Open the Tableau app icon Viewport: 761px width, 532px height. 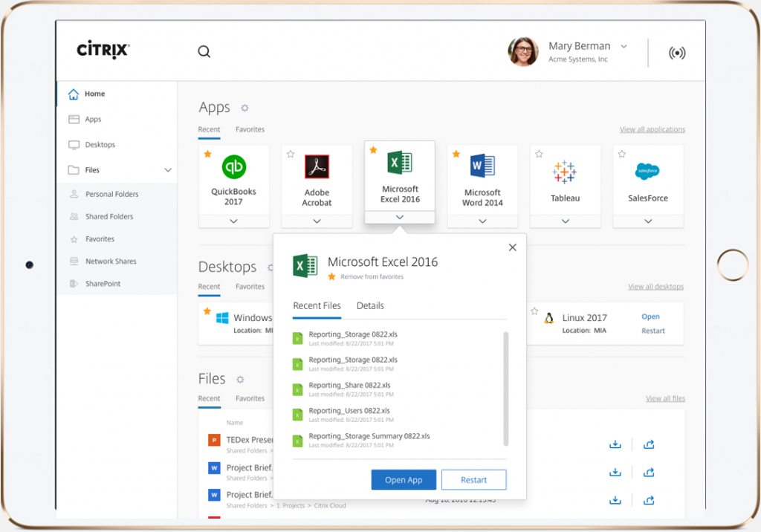[565, 172]
